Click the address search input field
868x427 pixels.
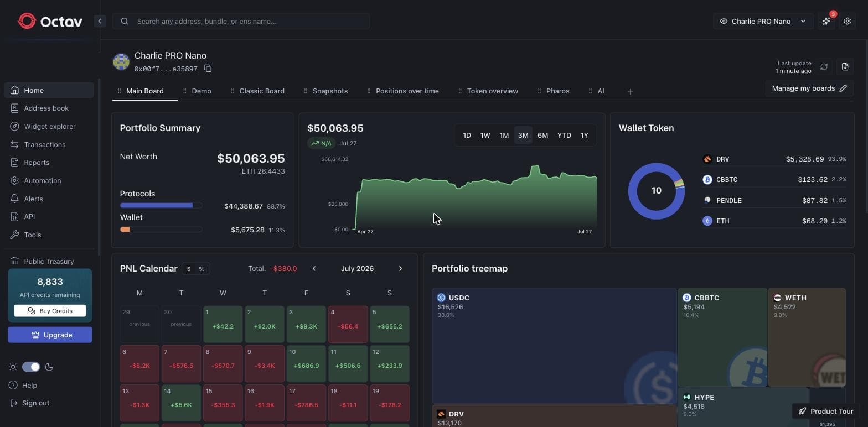point(241,21)
